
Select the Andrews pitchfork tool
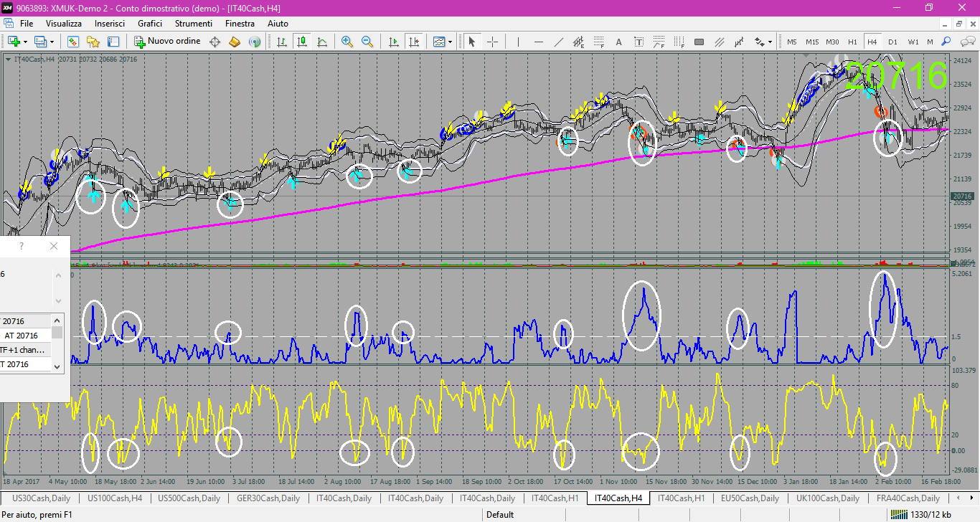point(719,42)
